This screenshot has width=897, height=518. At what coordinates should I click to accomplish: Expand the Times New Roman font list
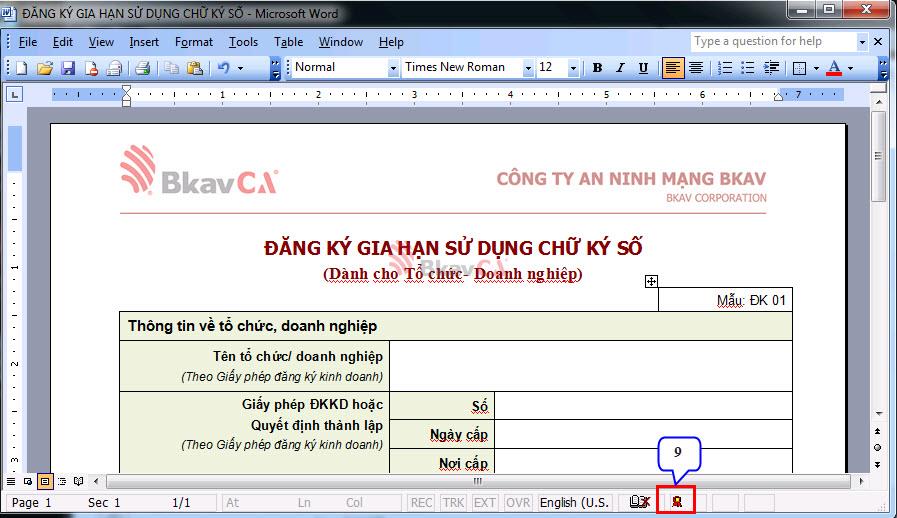tap(527, 68)
